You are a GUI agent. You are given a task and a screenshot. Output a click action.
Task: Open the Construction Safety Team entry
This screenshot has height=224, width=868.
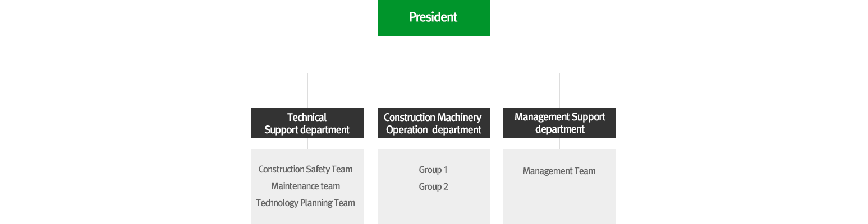coord(305,169)
